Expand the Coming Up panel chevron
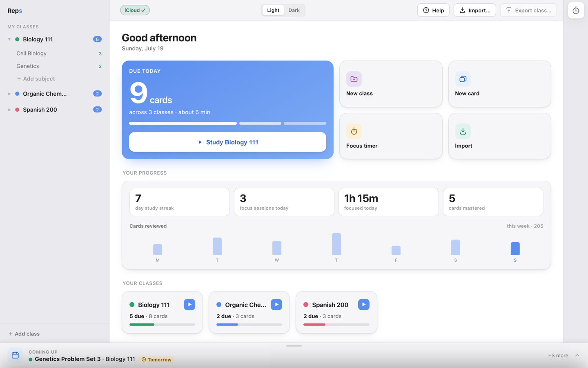The height and width of the screenshot is (368, 588). point(577,355)
